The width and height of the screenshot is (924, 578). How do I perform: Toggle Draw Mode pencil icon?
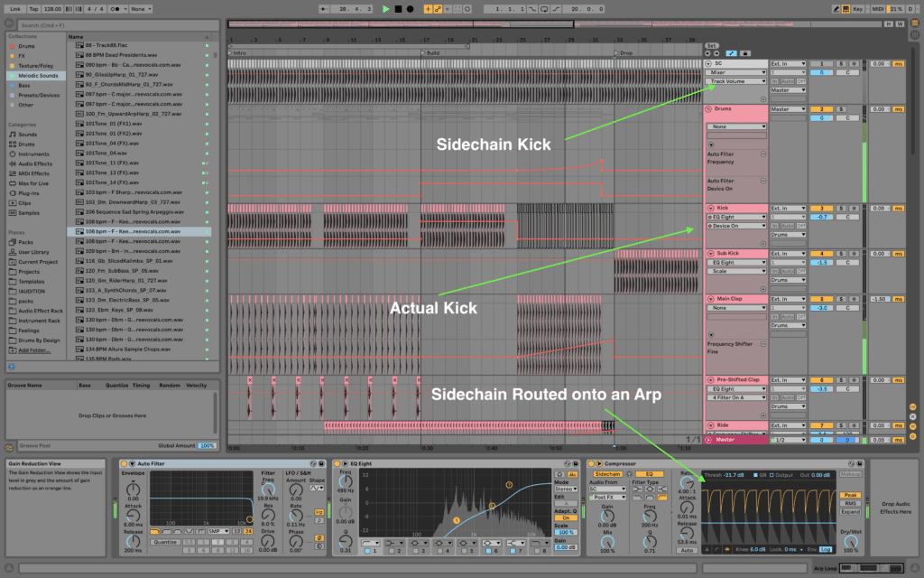coord(836,9)
